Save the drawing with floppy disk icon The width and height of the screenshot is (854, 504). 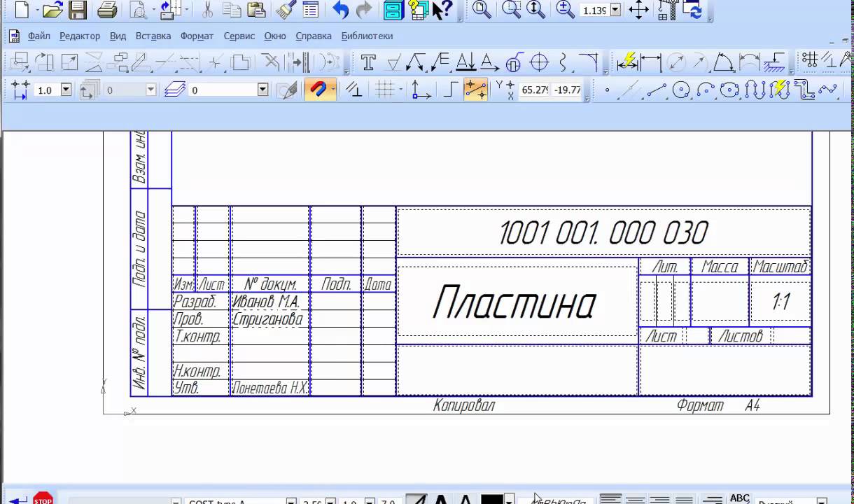click(77, 10)
